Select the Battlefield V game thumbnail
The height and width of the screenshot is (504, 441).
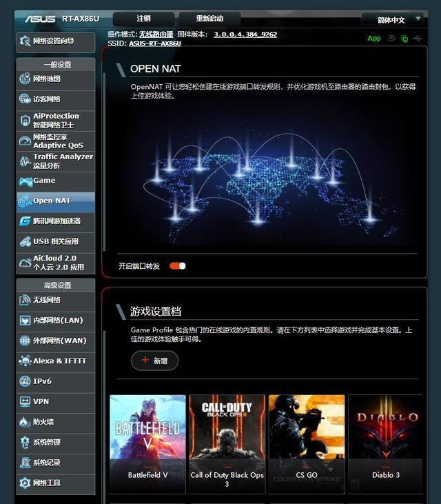(x=147, y=443)
